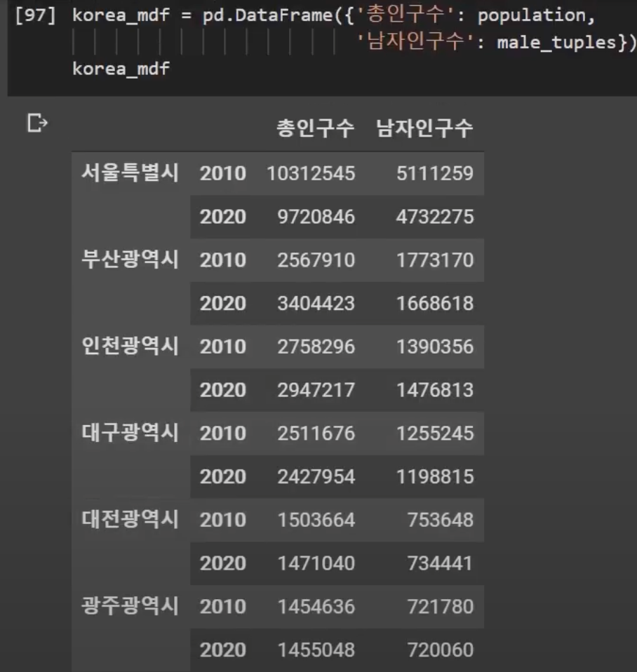Click the value 1455048

click(316, 650)
